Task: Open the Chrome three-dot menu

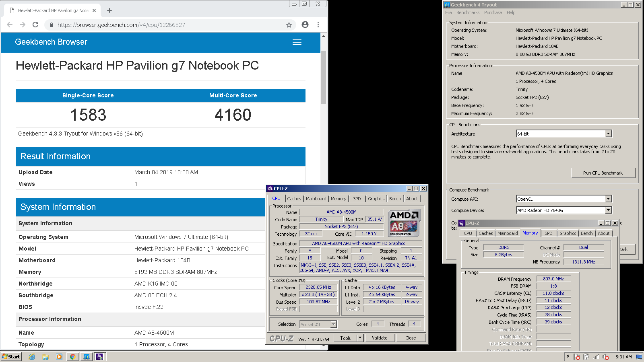Action: click(x=318, y=25)
